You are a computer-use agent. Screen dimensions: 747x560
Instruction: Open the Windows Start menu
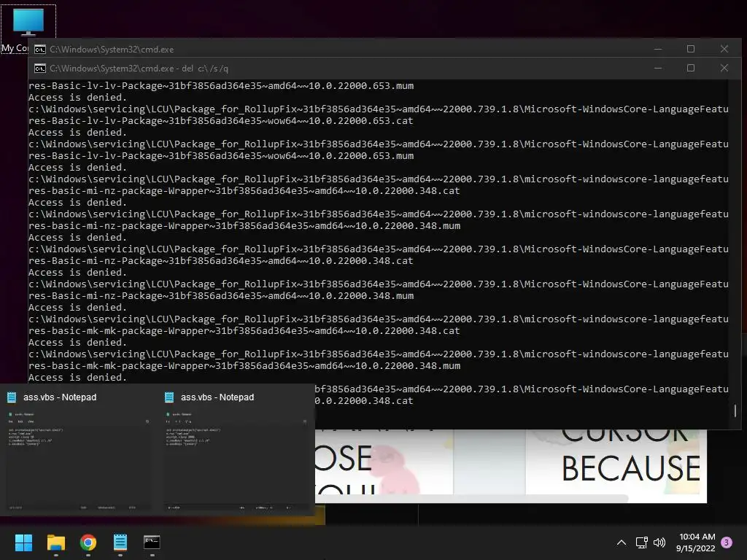(23, 542)
